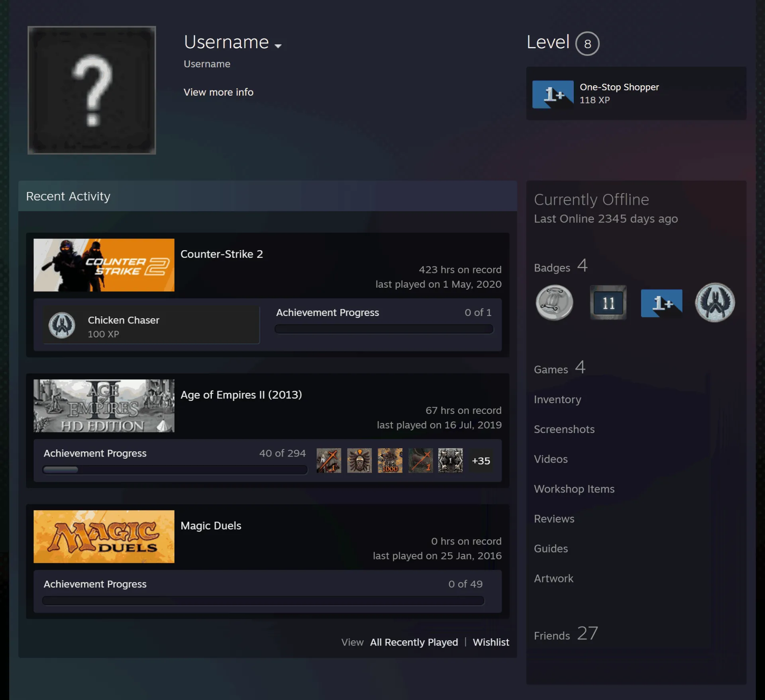Click the 423 hrs on record text
Screen dimensions: 765x700
[x=460, y=270]
